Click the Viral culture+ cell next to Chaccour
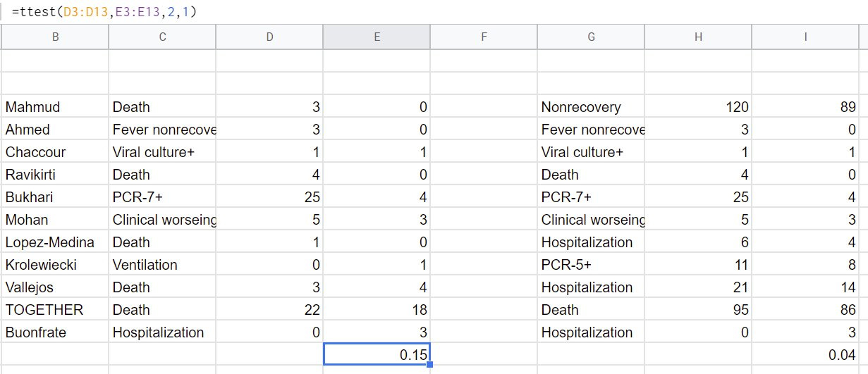Viewport: 868px width, 374px height. click(x=162, y=152)
